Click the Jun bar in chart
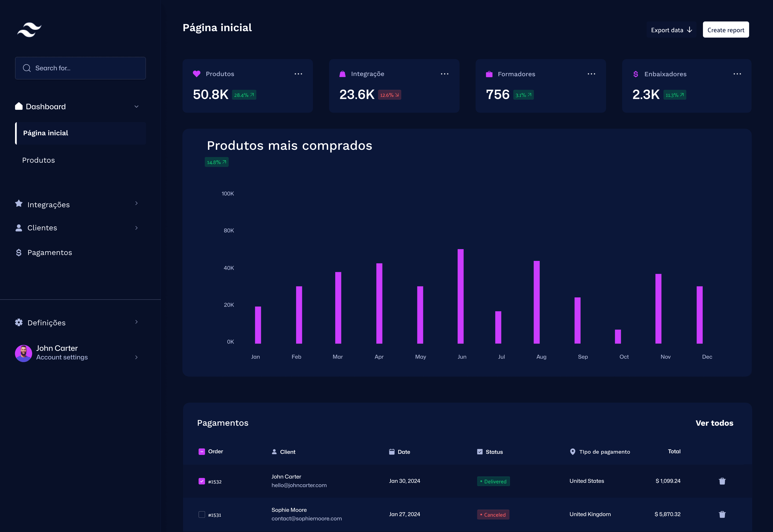773x532 pixels. point(460,296)
